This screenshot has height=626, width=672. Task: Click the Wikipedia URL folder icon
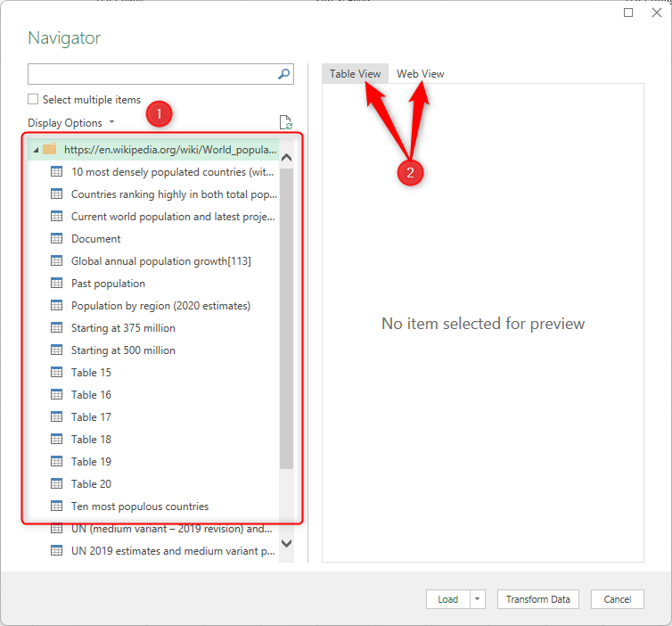(x=50, y=149)
